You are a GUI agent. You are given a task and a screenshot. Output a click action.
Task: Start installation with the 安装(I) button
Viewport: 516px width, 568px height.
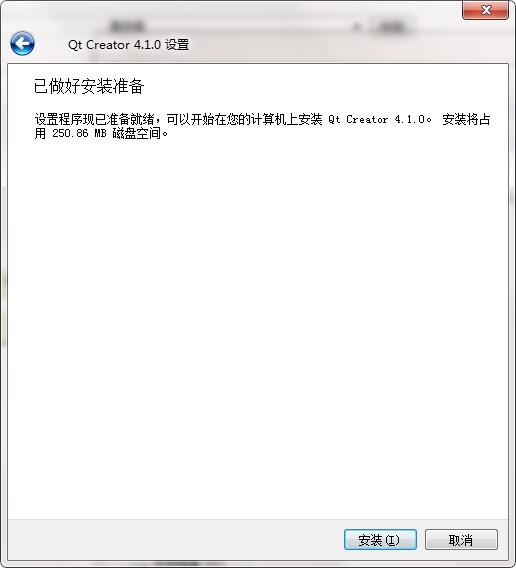(x=380, y=540)
